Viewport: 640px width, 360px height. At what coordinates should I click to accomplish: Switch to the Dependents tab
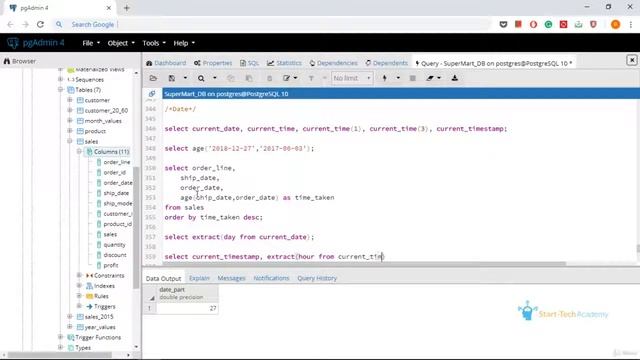387,63
